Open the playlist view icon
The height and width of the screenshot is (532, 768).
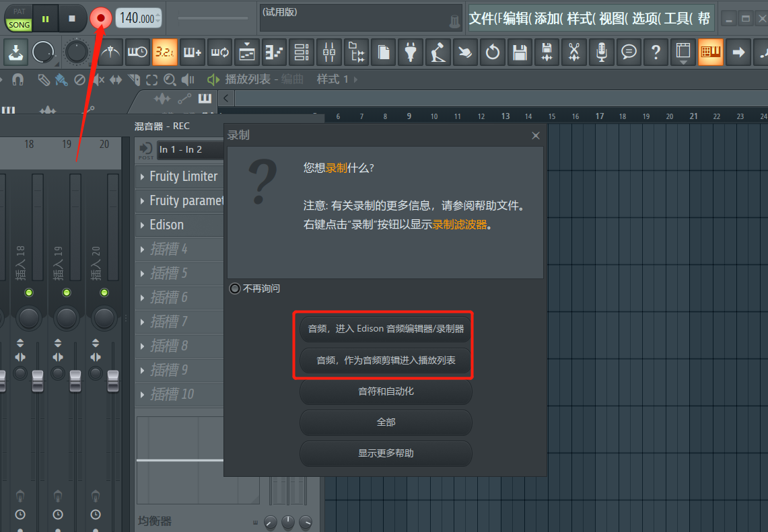[247, 52]
